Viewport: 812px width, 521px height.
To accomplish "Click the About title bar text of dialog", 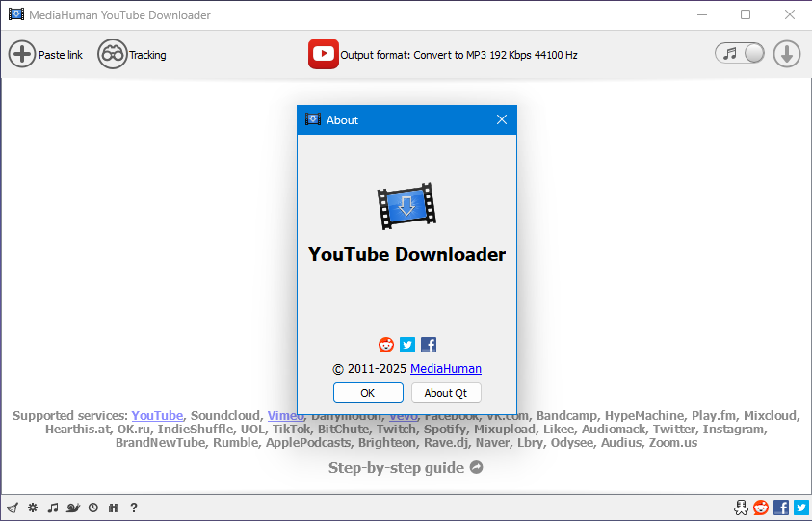I will point(342,120).
